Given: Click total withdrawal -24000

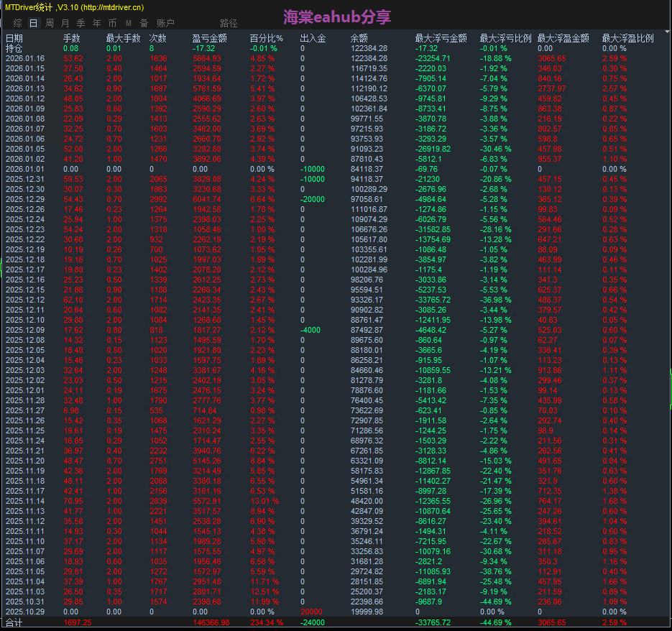Looking at the screenshot, I should (313, 622).
